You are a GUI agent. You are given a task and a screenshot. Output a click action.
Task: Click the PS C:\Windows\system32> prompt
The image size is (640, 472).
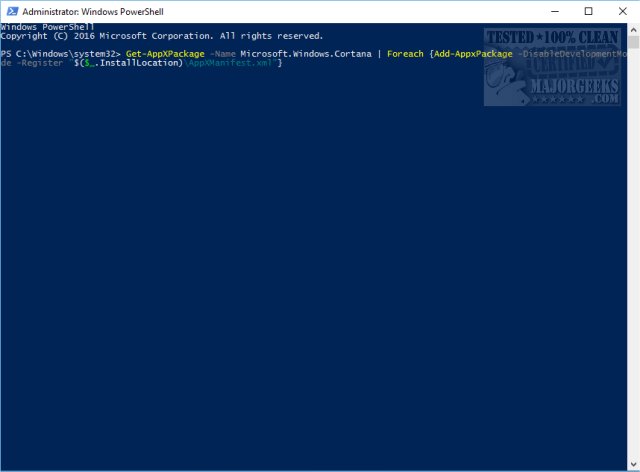[60, 54]
